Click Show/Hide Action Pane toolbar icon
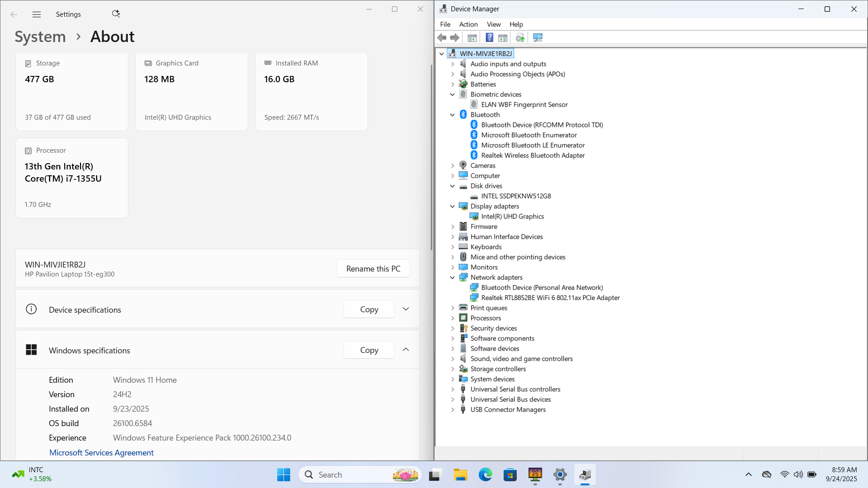Screen dimensions: 868x488 pyautogui.click(x=503, y=38)
